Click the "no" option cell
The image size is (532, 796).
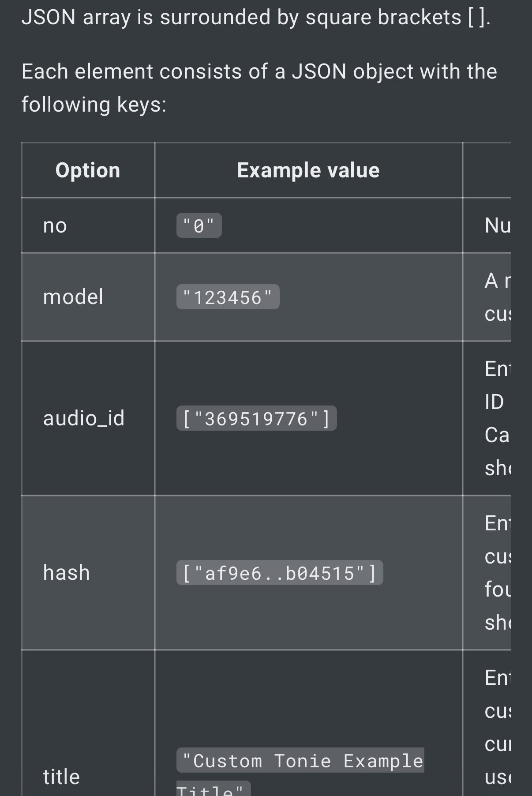pyautogui.click(x=55, y=225)
